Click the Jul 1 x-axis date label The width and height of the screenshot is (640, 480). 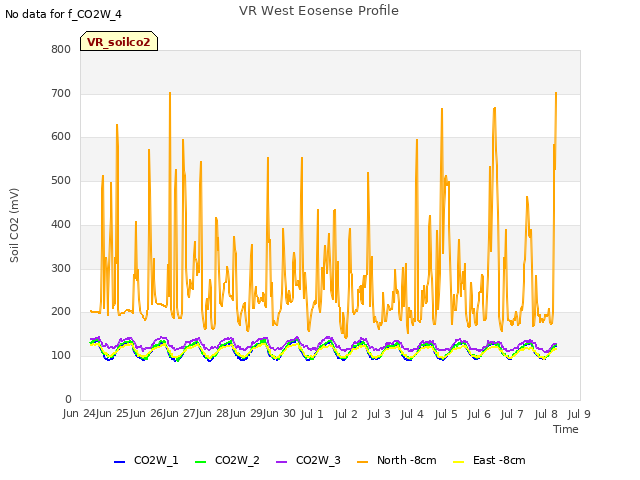tap(312, 414)
